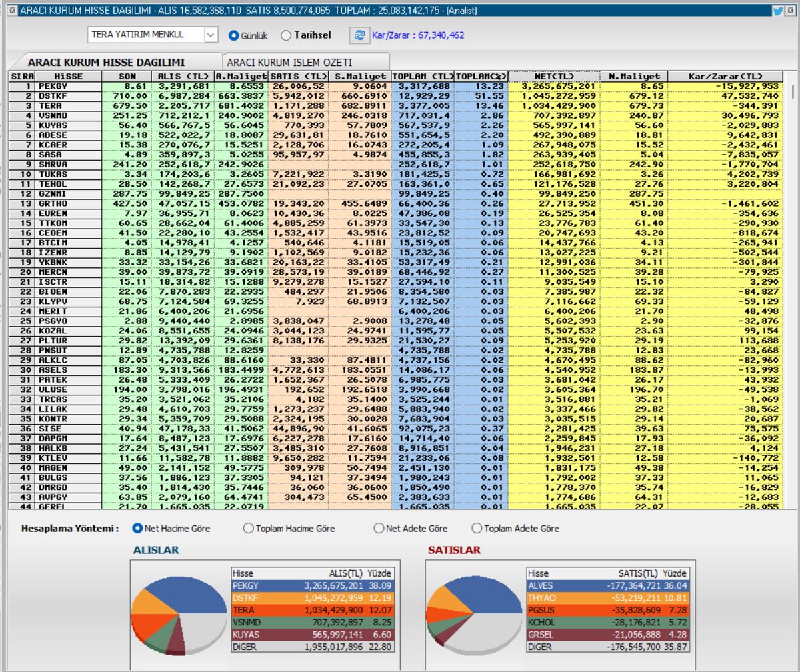
Task: Sort by the SATIS (TL) column header
Action: (297, 77)
